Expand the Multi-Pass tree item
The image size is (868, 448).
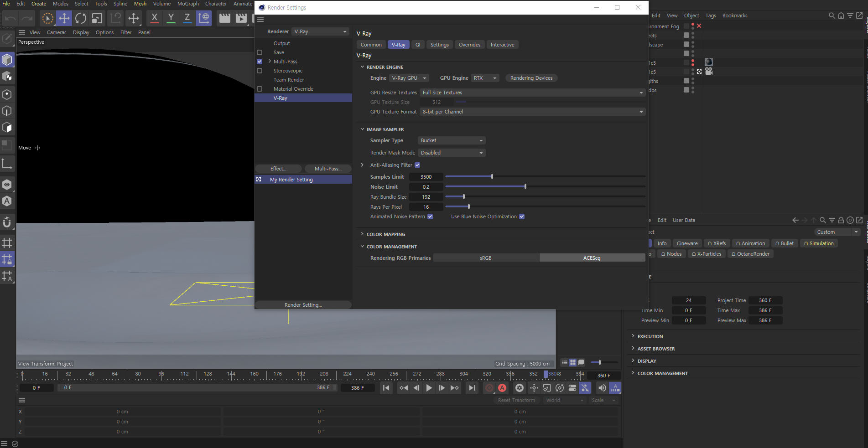click(270, 62)
